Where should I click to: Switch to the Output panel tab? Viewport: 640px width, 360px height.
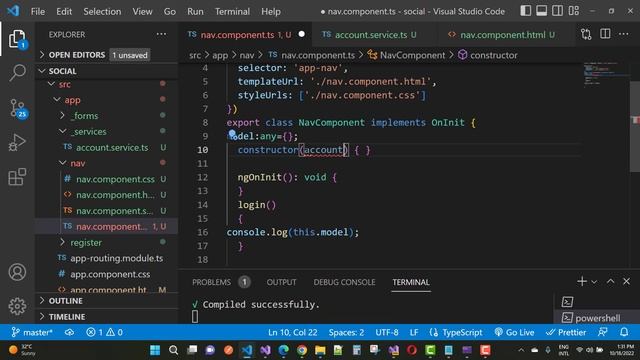281,282
